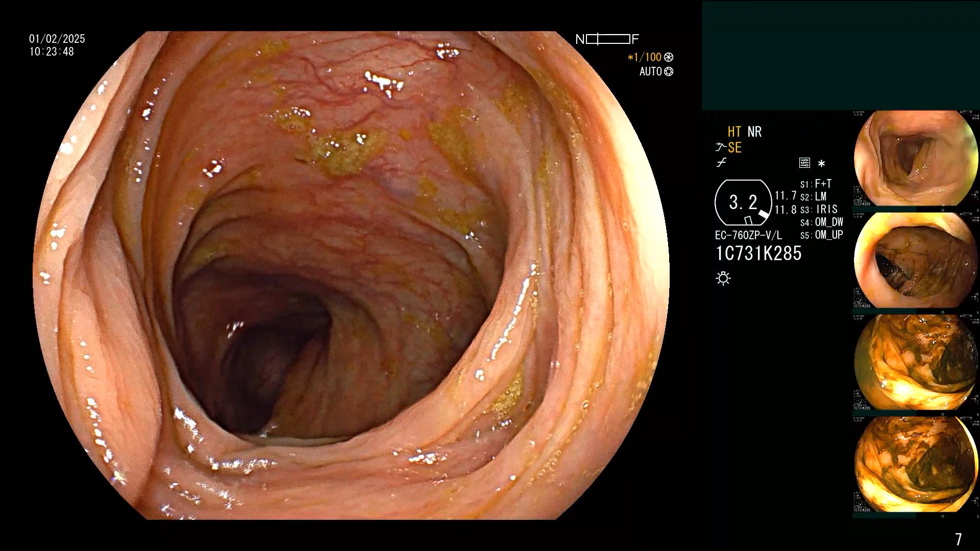Click the AUTO iris mode label
980x551 pixels.
[651, 71]
